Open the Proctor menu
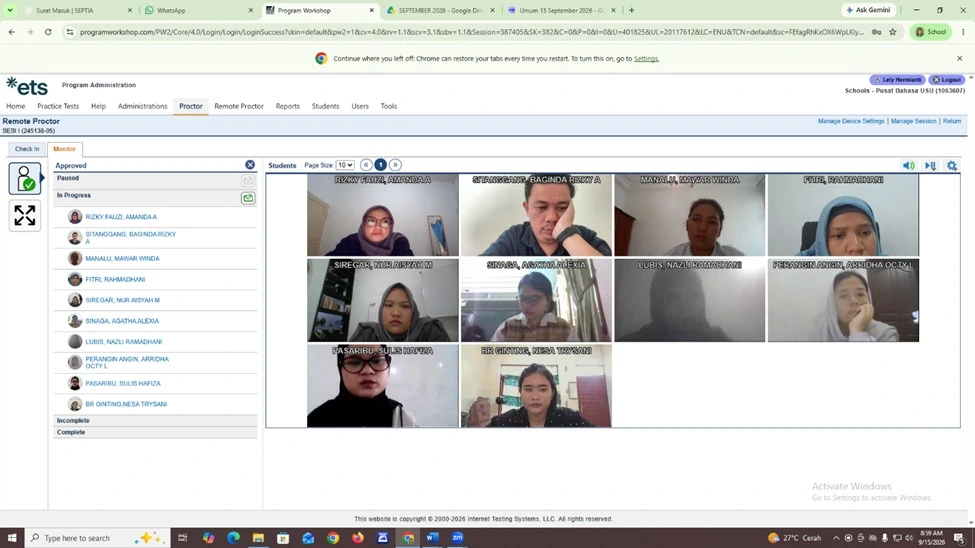 (191, 106)
